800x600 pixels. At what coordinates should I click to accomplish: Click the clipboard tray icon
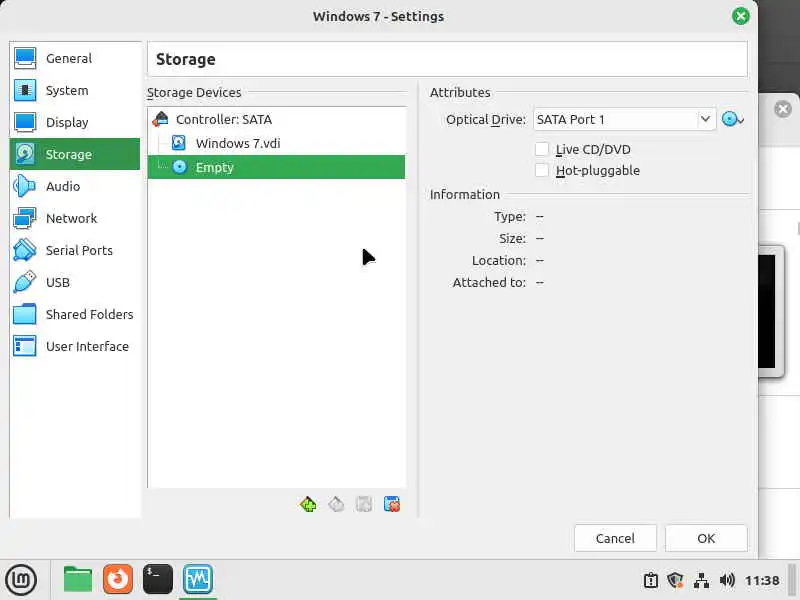(x=651, y=581)
